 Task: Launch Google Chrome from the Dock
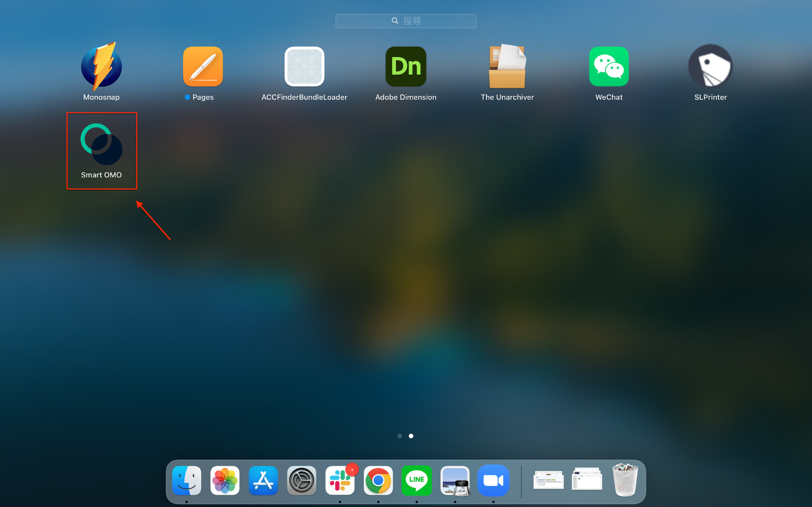[x=378, y=481]
